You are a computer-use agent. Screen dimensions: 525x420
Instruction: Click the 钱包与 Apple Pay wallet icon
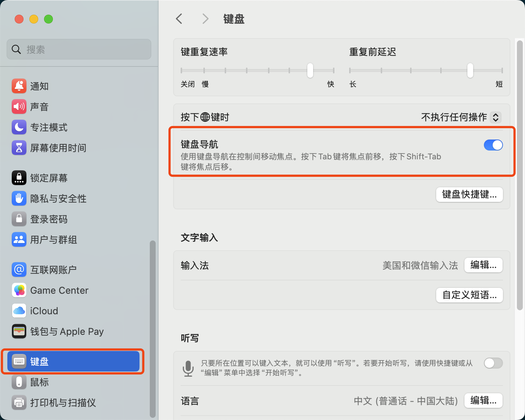coord(19,332)
